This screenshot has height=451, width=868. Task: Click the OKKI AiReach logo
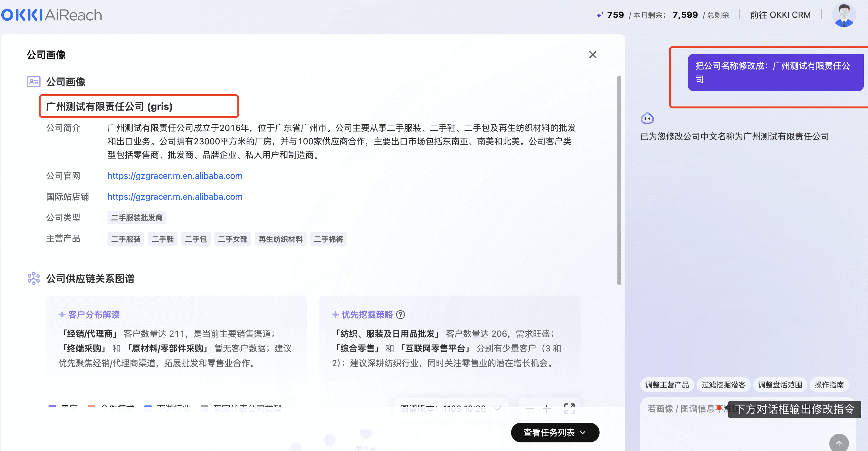click(x=51, y=15)
